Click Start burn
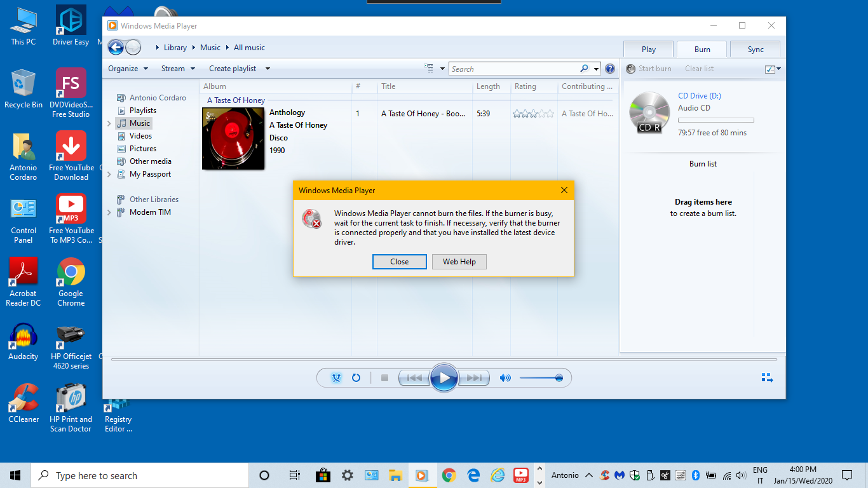This screenshot has width=868, height=488. pos(649,69)
